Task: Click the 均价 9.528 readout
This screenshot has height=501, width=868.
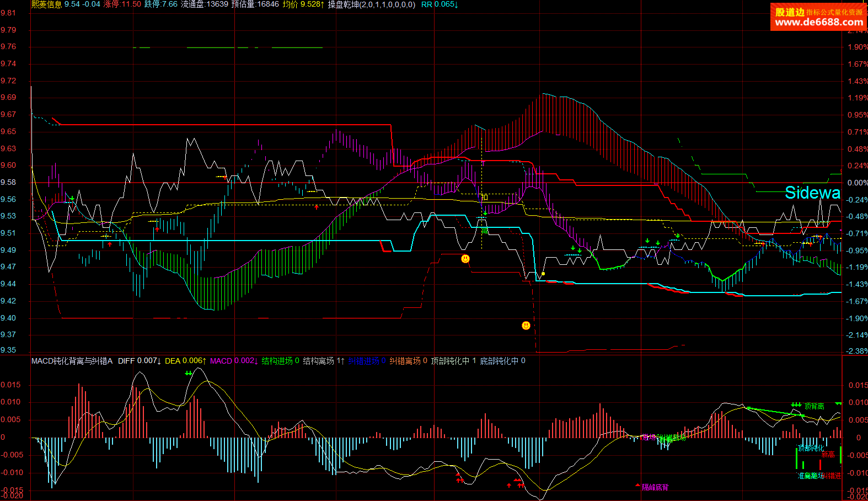Action: pos(303,4)
